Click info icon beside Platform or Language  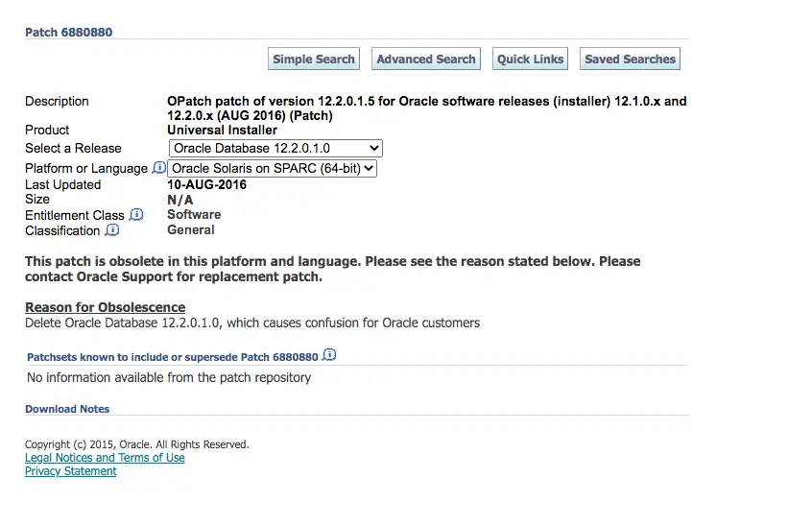pos(159,167)
